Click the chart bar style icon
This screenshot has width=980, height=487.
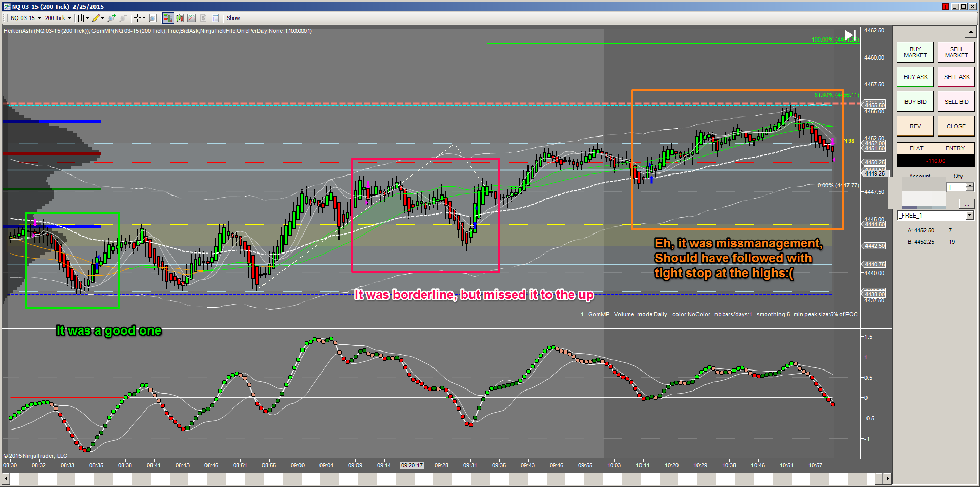tap(81, 18)
